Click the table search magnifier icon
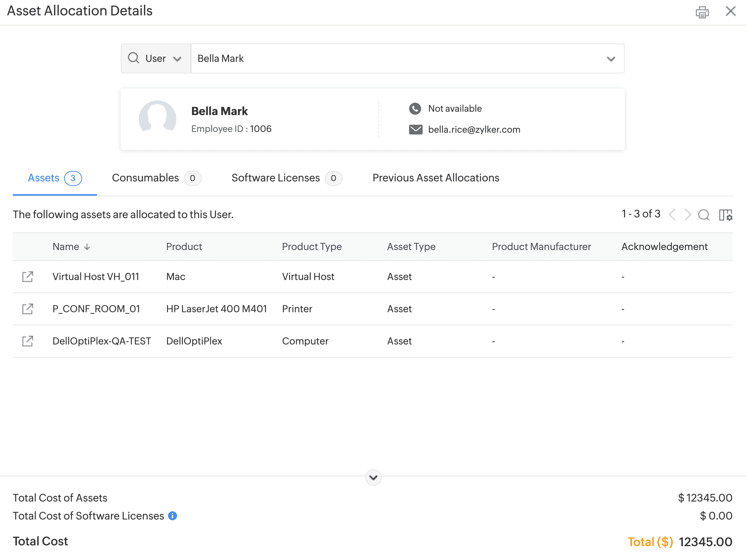This screenshot has height=560, width=747. (x=703, y=215)
